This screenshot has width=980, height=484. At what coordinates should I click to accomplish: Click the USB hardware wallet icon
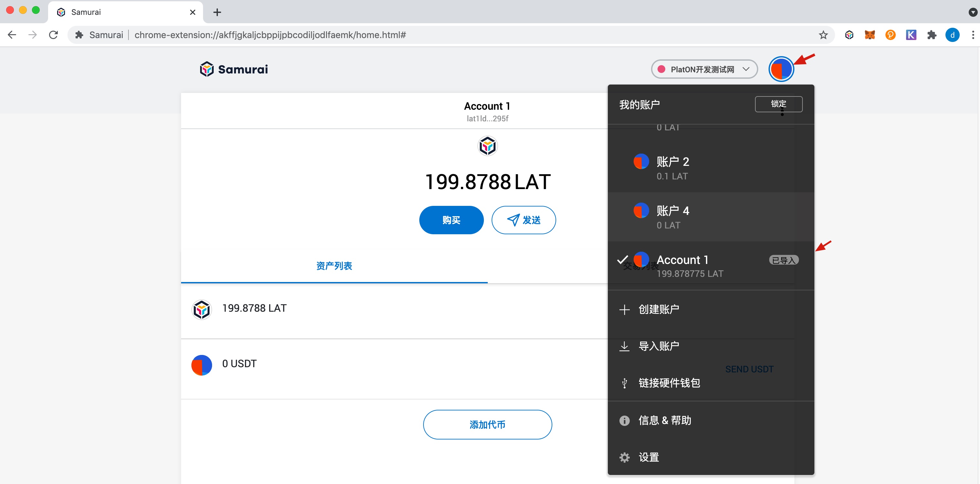click(624, 383)
